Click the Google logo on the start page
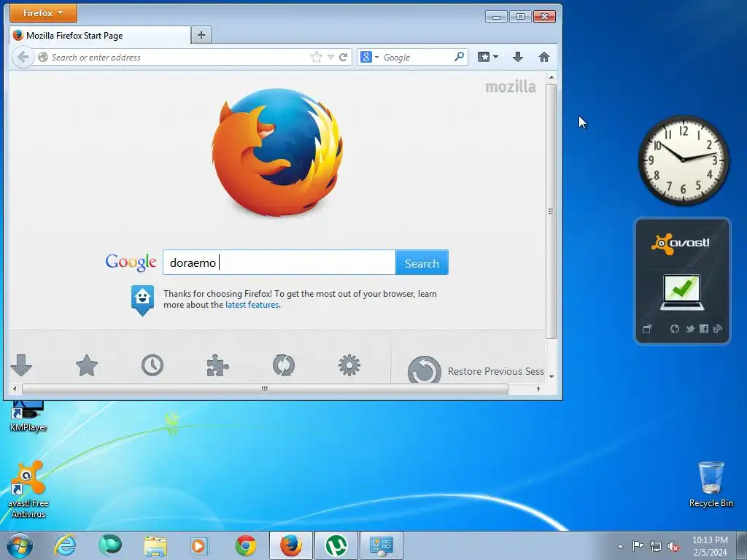747x560 pixels. 131,262
